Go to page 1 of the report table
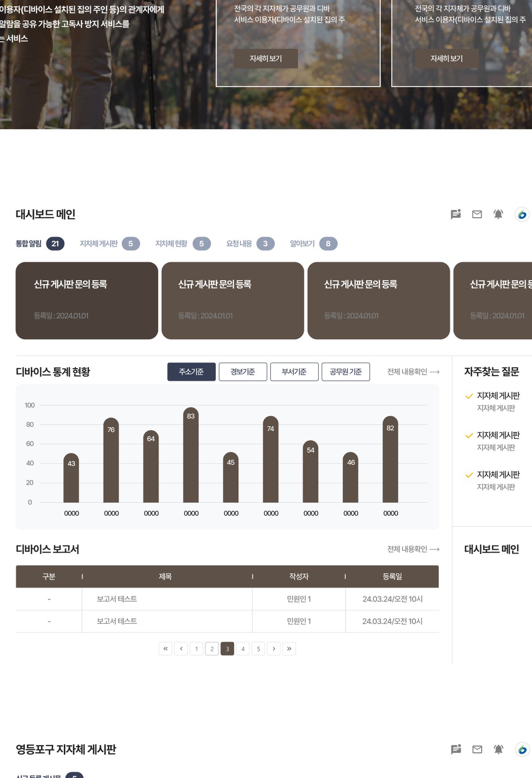 pyautogui.click(x=196, y=649)
